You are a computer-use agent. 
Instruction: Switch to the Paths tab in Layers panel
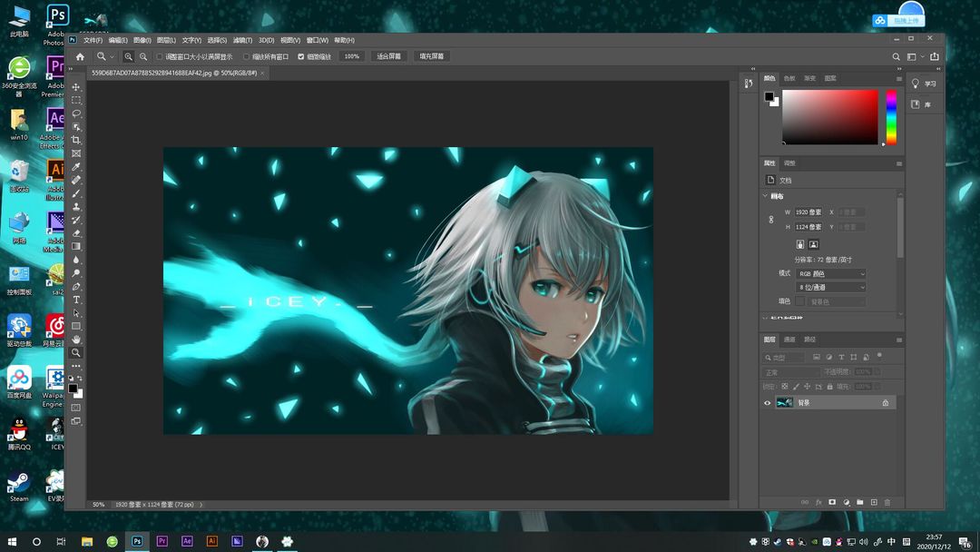point(810,340)
